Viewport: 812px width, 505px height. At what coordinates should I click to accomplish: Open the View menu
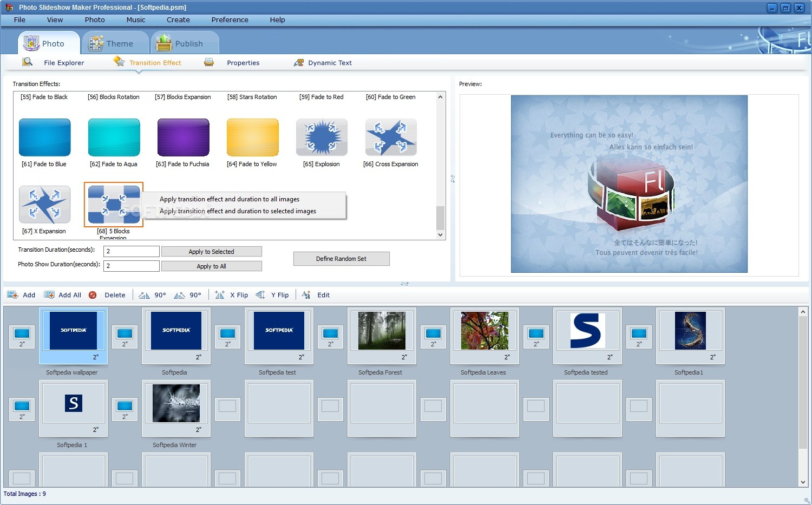click(55, 19)
